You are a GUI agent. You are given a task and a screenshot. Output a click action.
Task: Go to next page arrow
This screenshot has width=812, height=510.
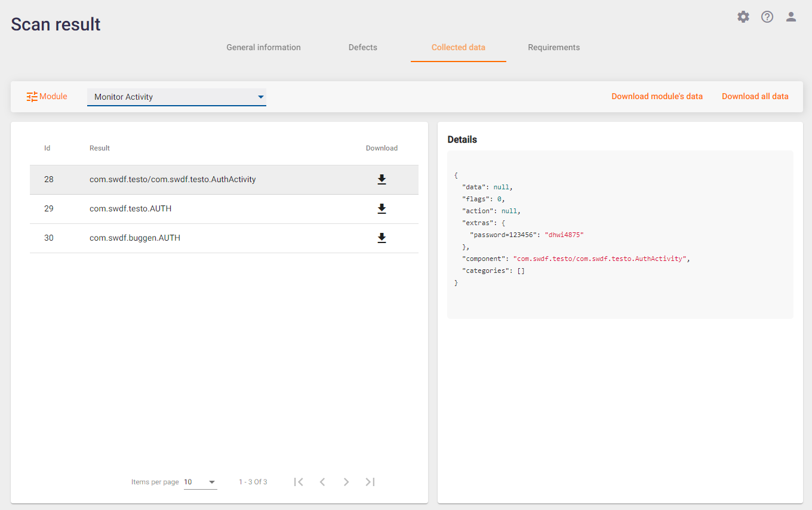[x=346, y=481]
